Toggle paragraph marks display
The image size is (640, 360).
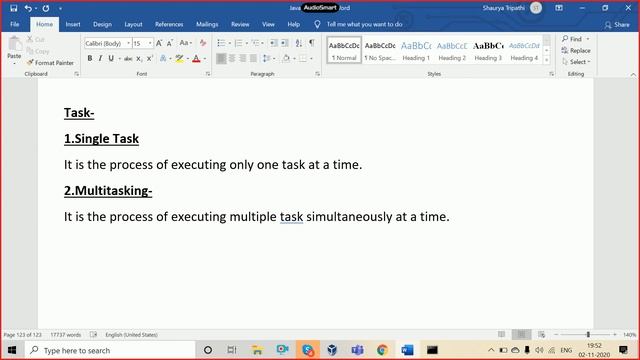(312, 43)
